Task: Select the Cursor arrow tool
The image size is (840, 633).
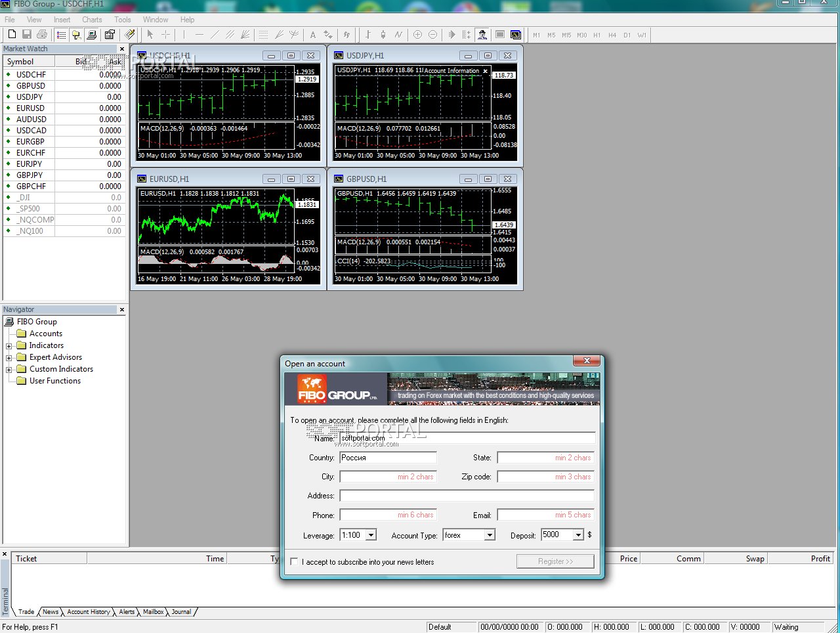Action: coord(150,34)
